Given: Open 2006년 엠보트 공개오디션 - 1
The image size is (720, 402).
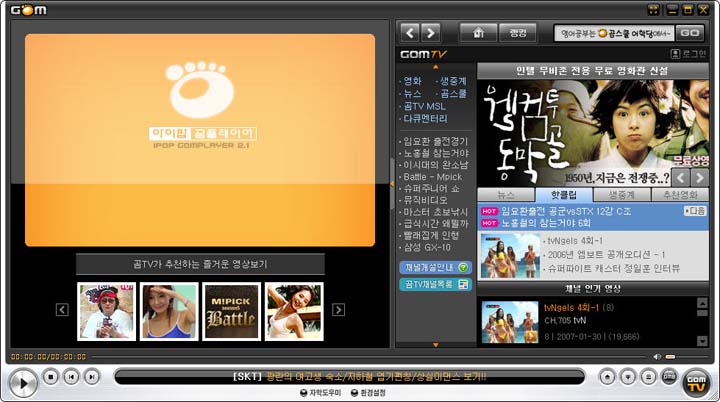Looking at the screenshot, I should tap(606, 255).
